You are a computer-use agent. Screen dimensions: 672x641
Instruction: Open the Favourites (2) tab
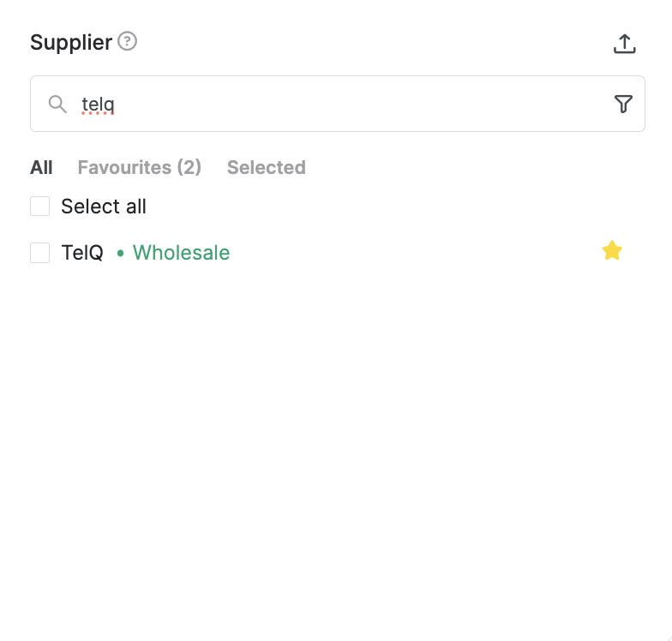139,168
